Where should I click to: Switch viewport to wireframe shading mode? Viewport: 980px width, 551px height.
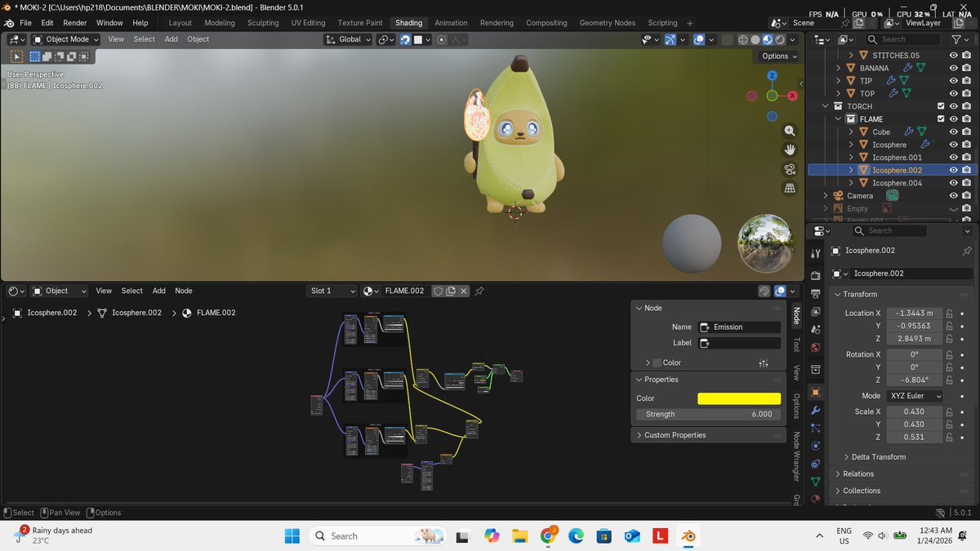742,39
